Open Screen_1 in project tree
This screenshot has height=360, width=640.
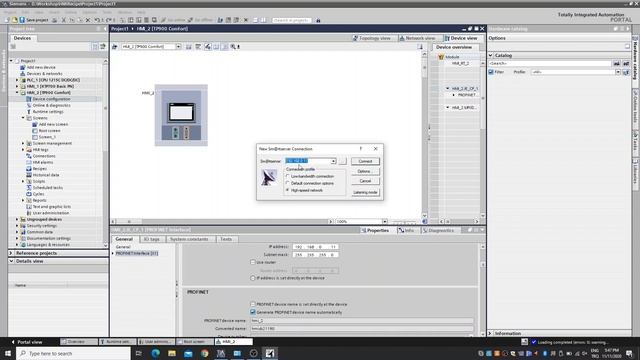point(47,137)
